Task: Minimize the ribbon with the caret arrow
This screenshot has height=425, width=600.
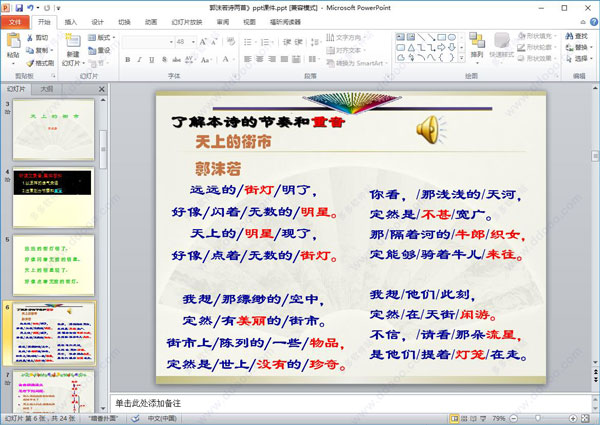Action: pos(583,22)
